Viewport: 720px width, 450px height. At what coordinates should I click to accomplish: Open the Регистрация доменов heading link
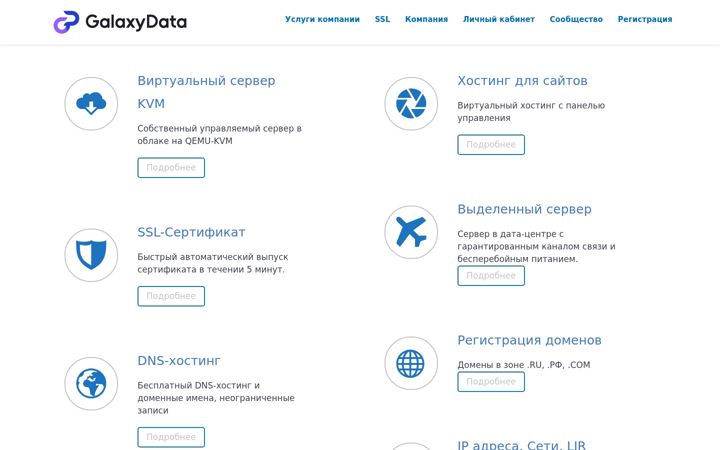(x=529, y=340)
